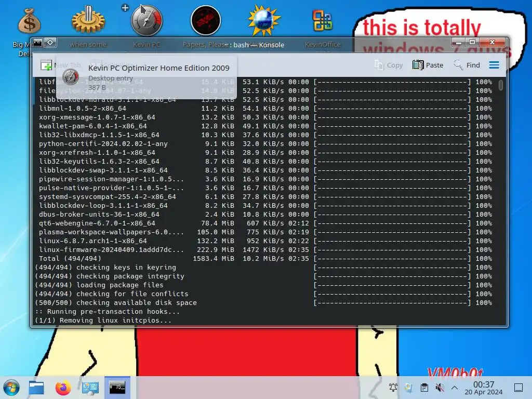Open the Papers, Please desktop icon
This screenshot has width=532, height=399.
coord(206,20)
